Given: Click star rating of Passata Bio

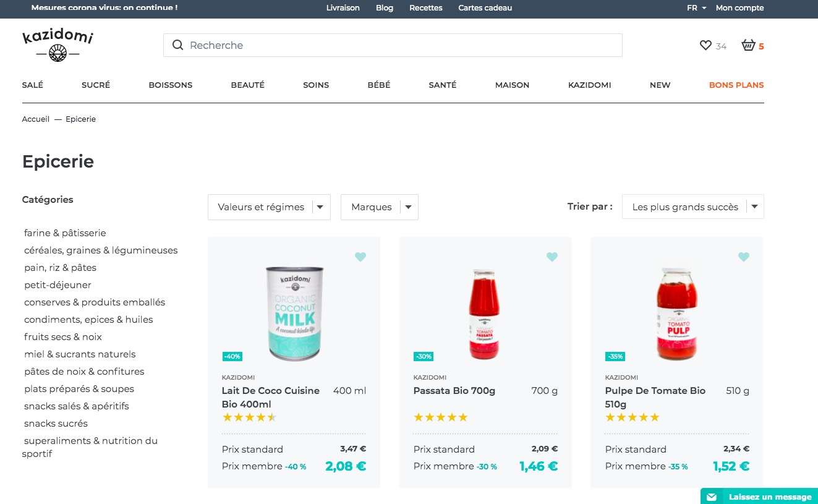Looking at the screenshot, I should tap(441, 417).
